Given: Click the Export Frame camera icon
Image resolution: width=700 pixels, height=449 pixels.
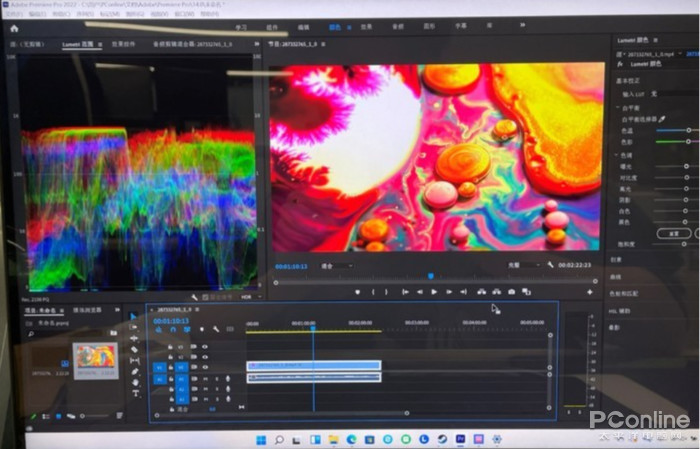Looking at the screenshot, I should [x=511, y=292].
